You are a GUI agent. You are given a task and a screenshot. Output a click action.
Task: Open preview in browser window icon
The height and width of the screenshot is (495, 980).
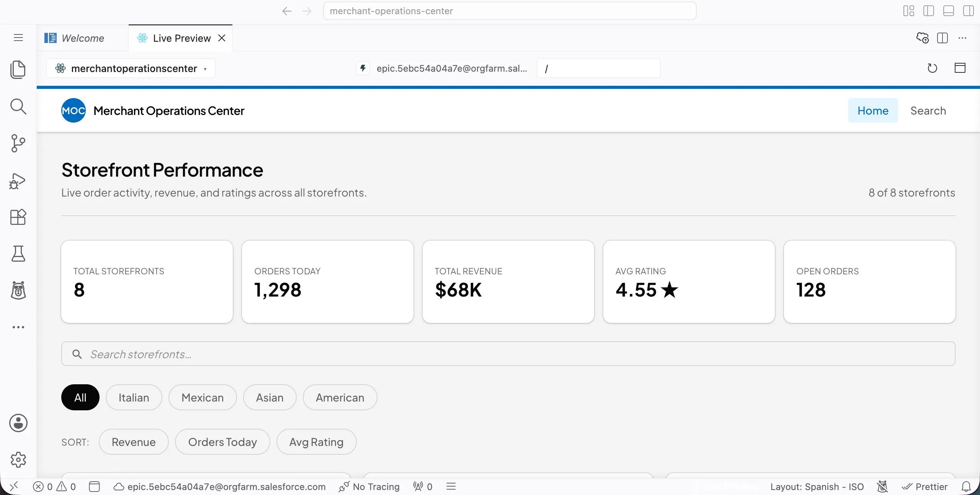coord(960,68)
